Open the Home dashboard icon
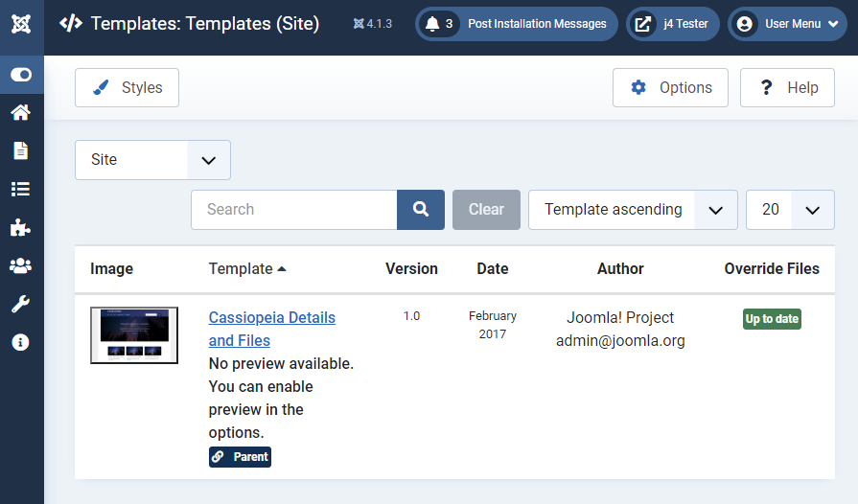858x504 pixels. 21,113
